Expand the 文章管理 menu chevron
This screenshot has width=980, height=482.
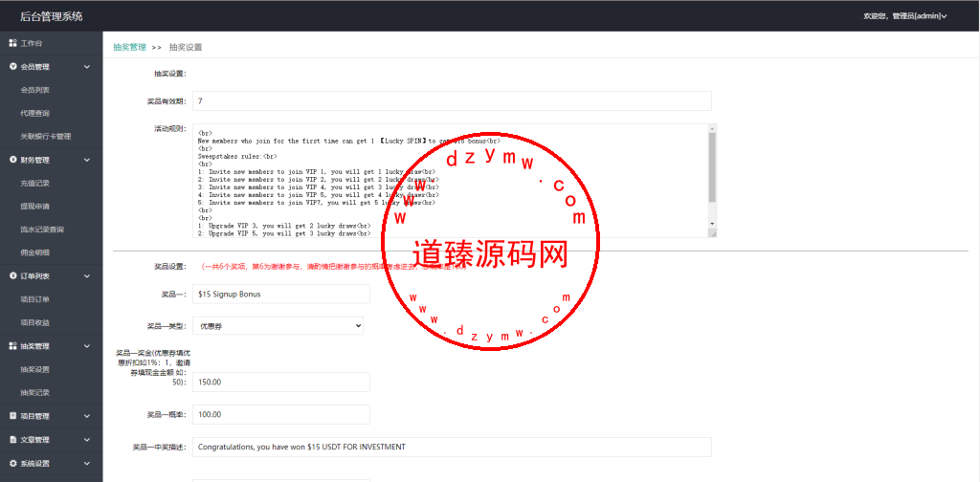pyautogui.click(x=87, y=440)
